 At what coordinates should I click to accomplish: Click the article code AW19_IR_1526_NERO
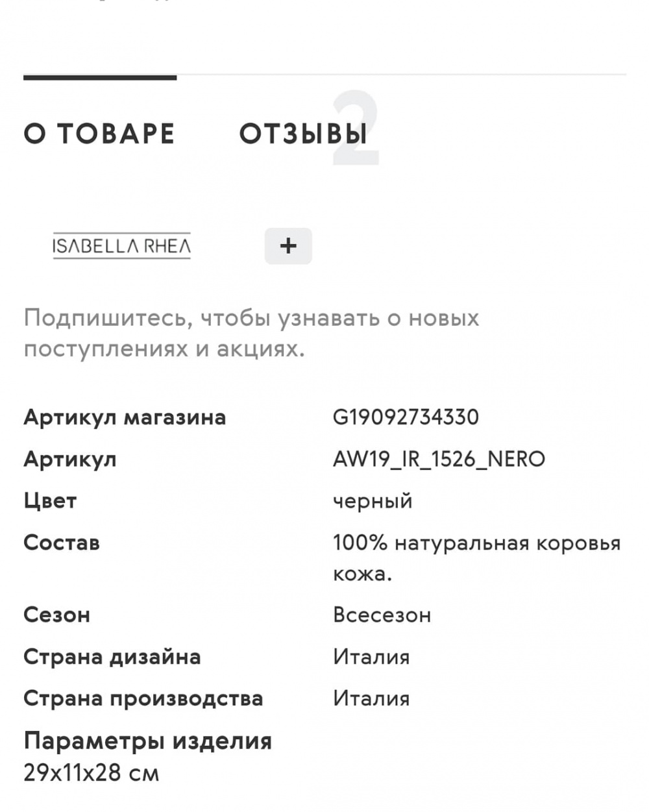[x=439, y=459]
